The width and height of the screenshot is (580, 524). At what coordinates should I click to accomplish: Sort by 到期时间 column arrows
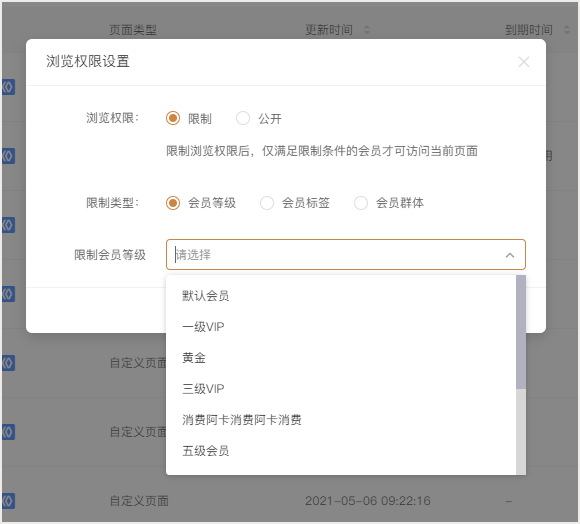pyautogui.click(x=566, y=30)
